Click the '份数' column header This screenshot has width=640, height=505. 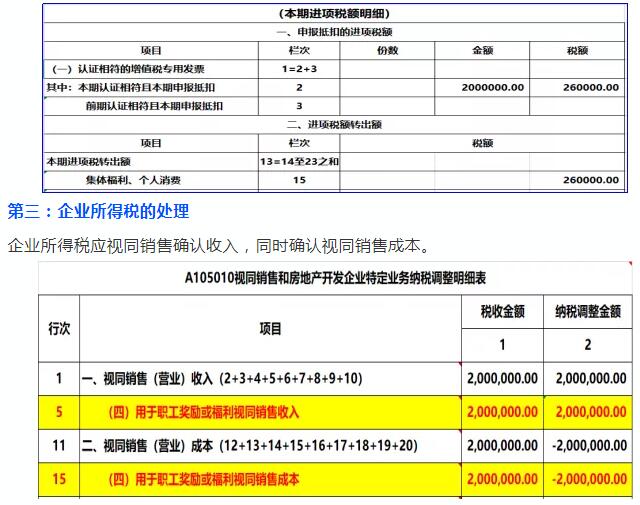pyautogui.click(x=387, y=51)
